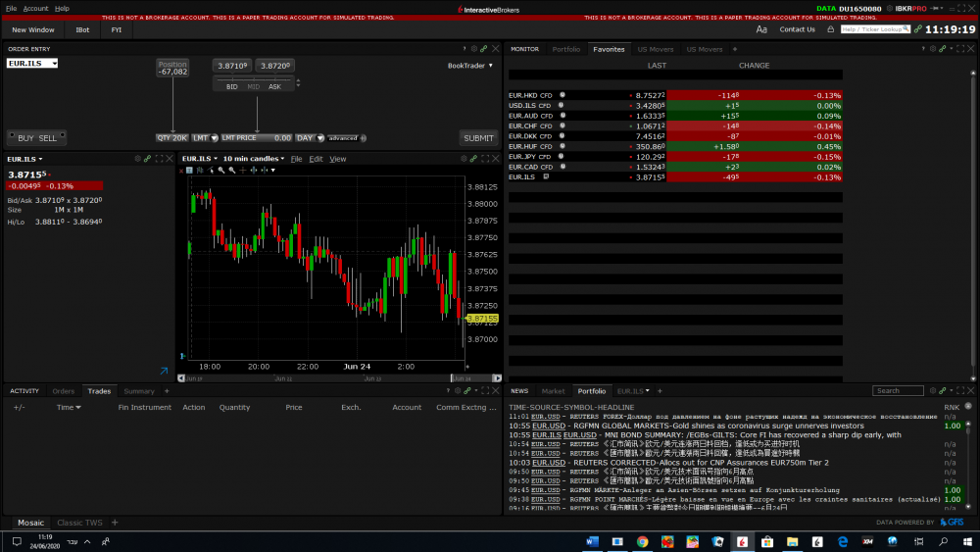Click chart timeline scroll right arrow
Screen dimensions: 980x552
497,378
